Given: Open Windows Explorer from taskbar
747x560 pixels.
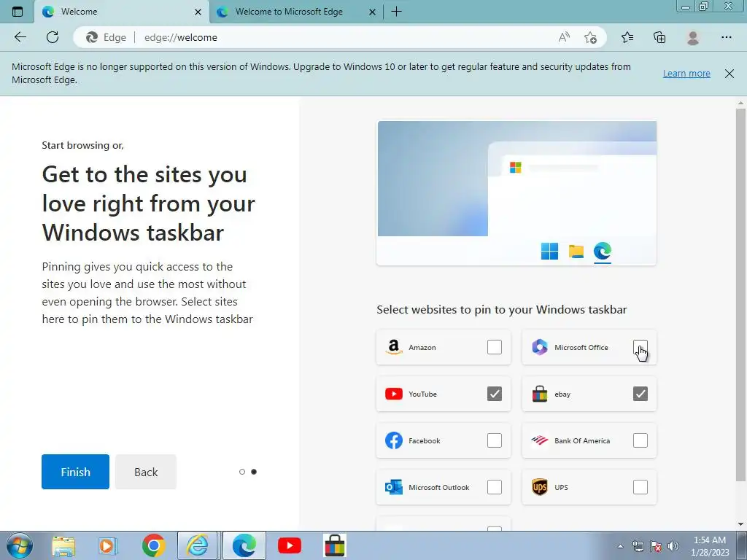Looking at the screenshot, I should point(63,545).
